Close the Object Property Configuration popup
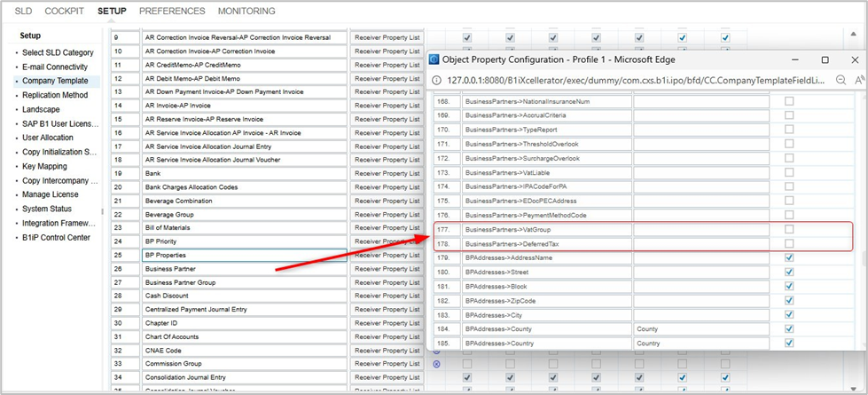 pyautogui.click(x=854, y=60)
